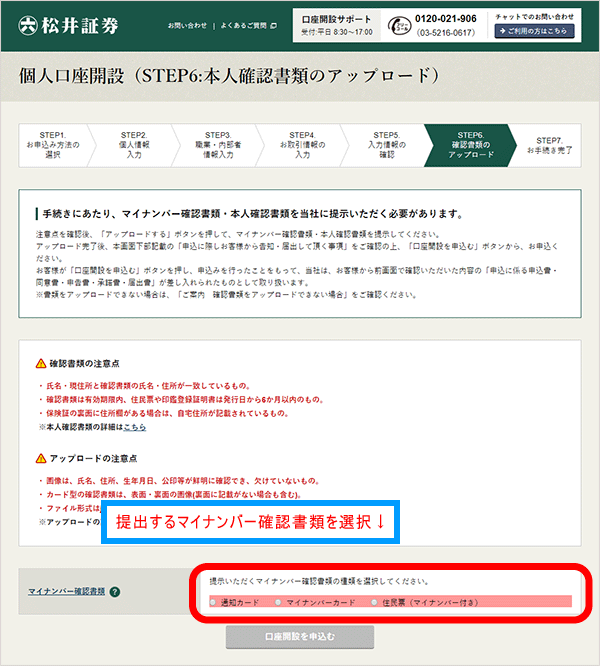Click the help question mark icon

tap(115, 592)
